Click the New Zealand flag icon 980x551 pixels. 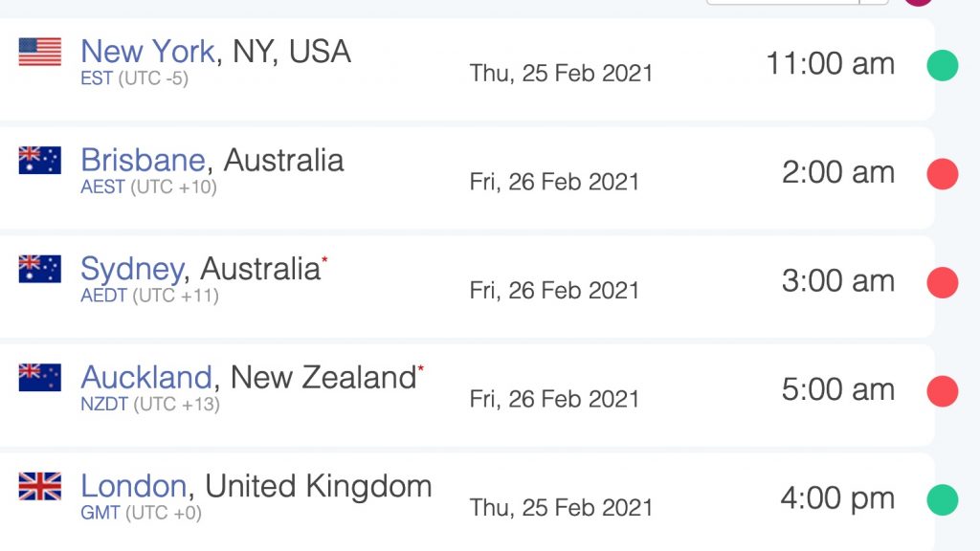[x=40, y=377]
